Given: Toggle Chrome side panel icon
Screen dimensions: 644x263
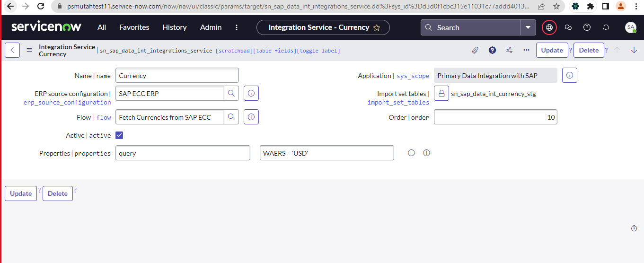Looking at the screenshot, I should coord(605,7).
